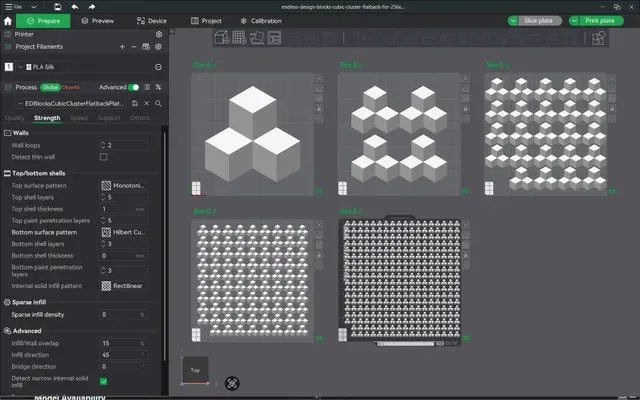The image size is (640, 400).
Task: Open process settings tools icon
Action: click(x=158, y=87)
